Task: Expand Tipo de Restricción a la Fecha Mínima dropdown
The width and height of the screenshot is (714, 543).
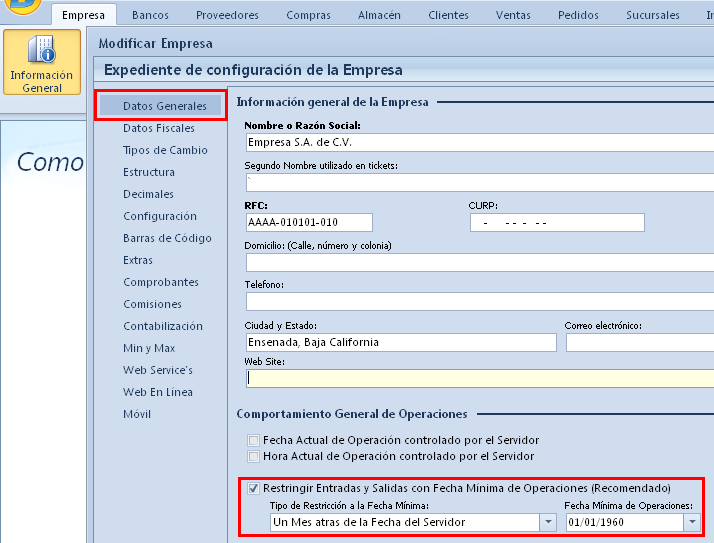Action: click(x=547, y=522)
